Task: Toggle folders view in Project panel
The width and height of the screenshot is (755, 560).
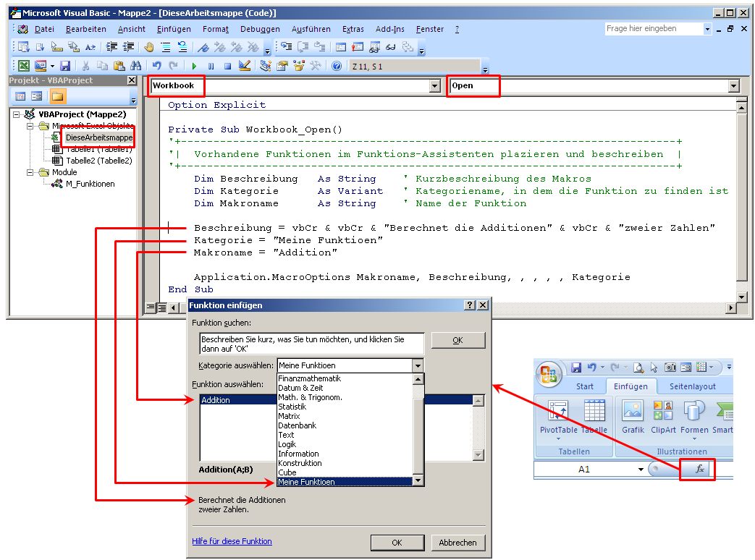Action: click(x=57, y=96)
